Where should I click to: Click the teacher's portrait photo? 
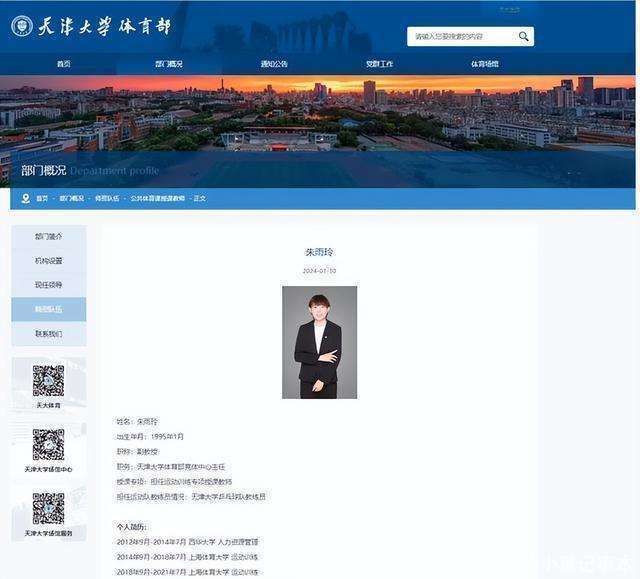pyautogui.click(x=319, y=342)
